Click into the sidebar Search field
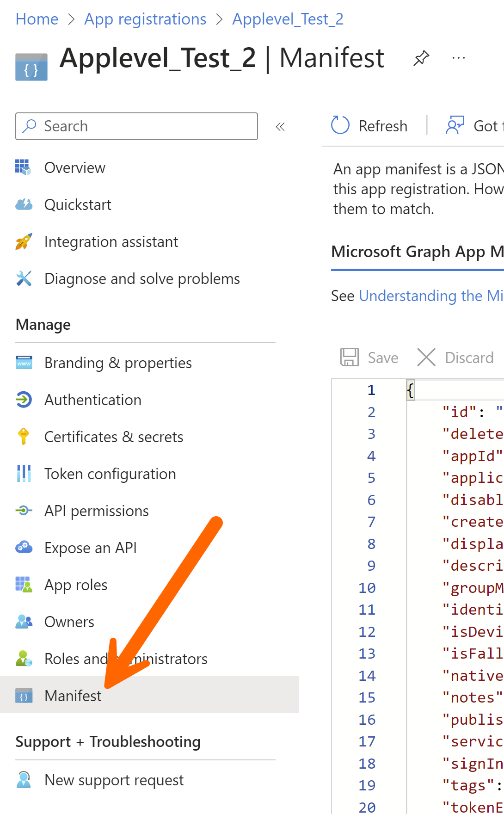The height and width of the screenshot is (814, 504). 136,126
